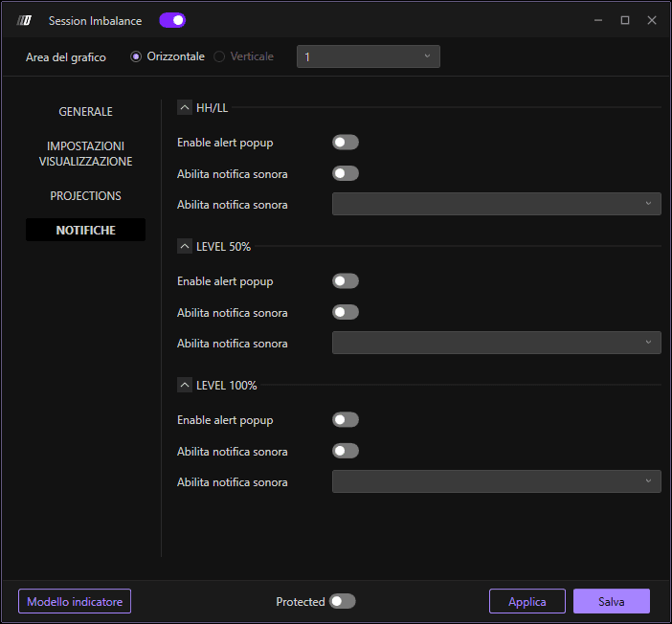The image size is (672, 624).
Task: Click the Applica button
Action: click(527, 601)
